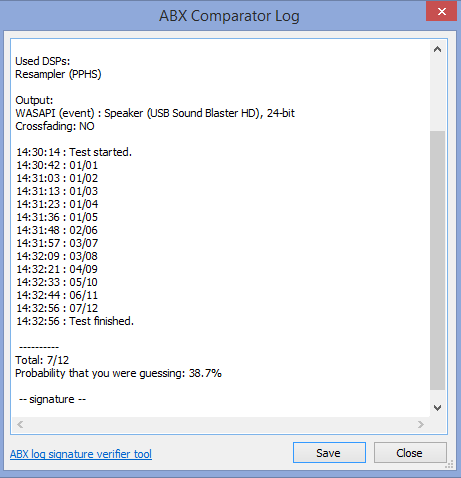Click the '14:31:57 : 03/07' entry
The image size is (461, 478).
(57, 243)
